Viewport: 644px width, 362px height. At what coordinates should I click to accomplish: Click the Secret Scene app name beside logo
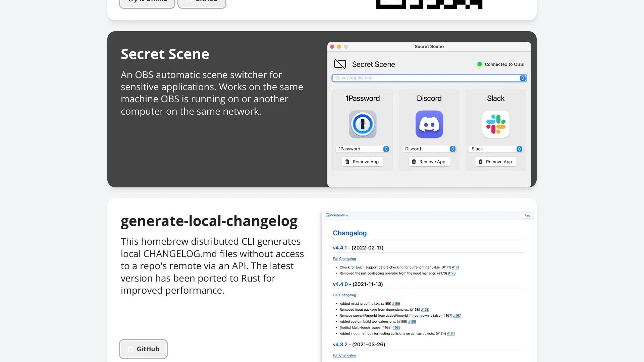(373, 64)
